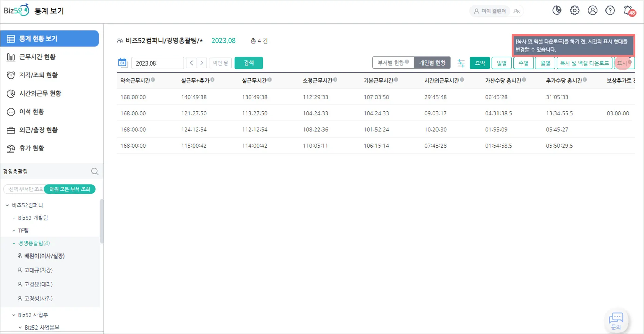
Task: Open 통계 현황 보기 in the sidebar
Action: pyautogui.click(x=50, y=39)
